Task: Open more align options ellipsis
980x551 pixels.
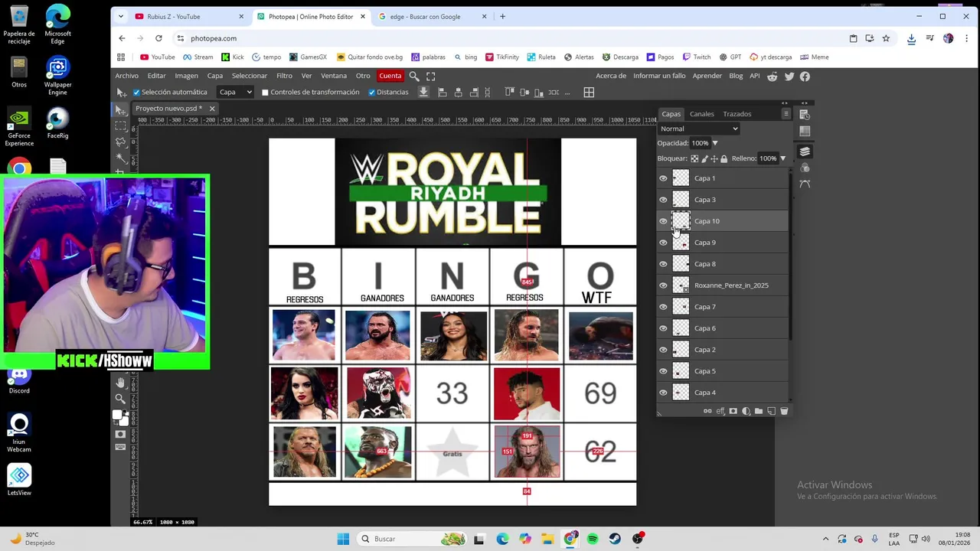Action: tap(567, 93)
